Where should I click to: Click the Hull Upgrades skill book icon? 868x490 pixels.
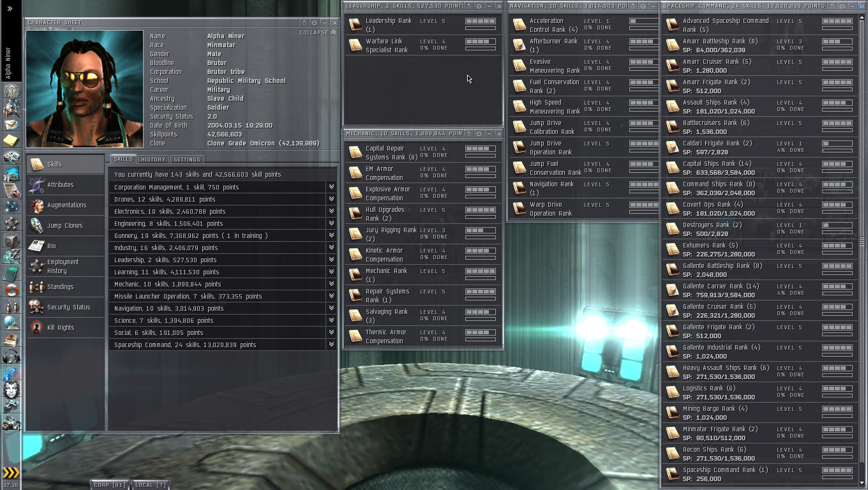(x=355, y=213)
